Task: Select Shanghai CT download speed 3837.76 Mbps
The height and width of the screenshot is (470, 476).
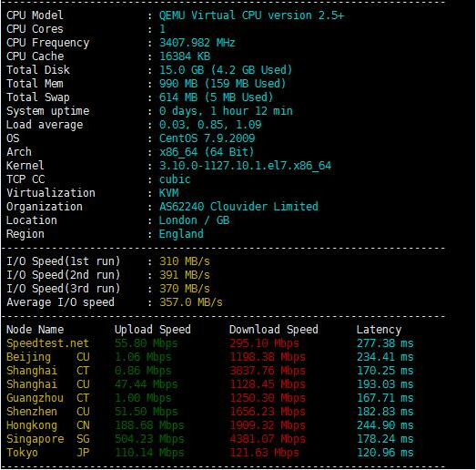Action: [268, 371]
